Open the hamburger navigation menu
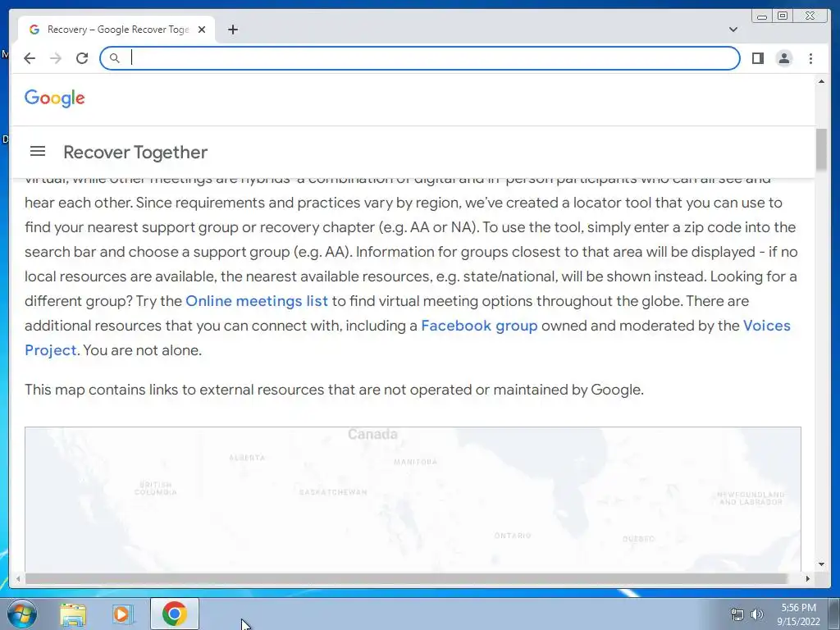The width and height of the screenshot is (840, 630). tap(38, 151)
